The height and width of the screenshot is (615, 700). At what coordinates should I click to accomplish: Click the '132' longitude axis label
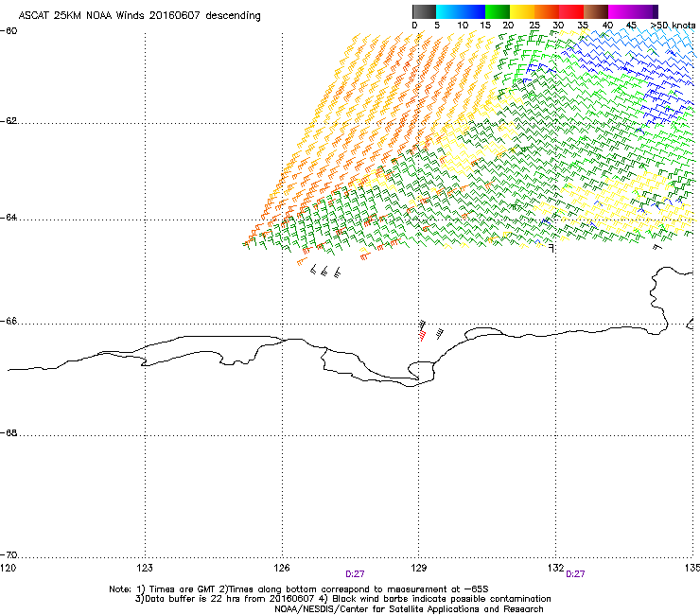tap(555, 568)
